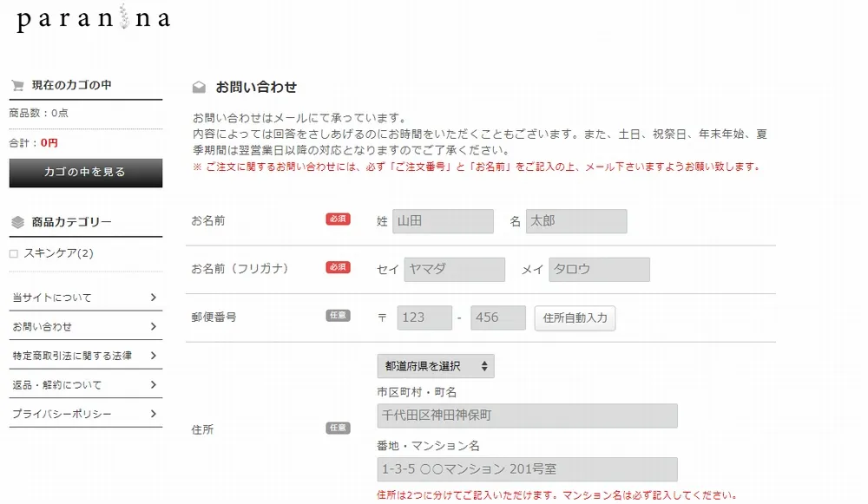Click the red マンション名 address note
868x504 pixels.
557,495
